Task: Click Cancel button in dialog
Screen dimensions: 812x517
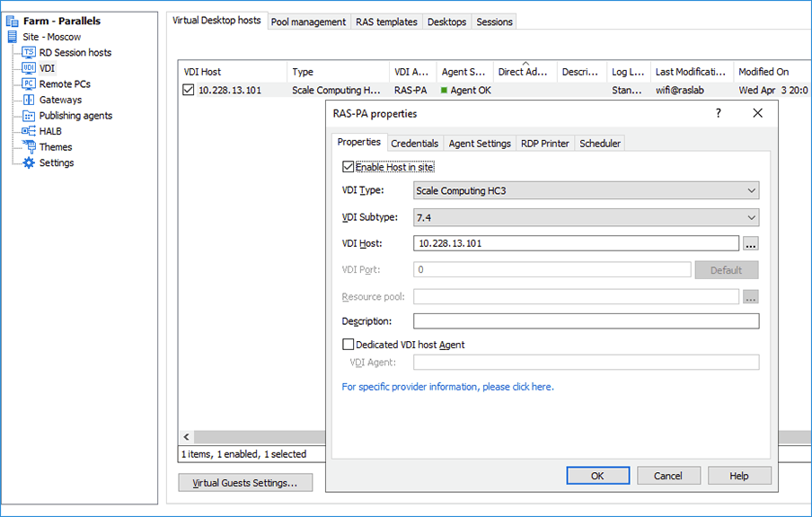Action: [668, 476]
